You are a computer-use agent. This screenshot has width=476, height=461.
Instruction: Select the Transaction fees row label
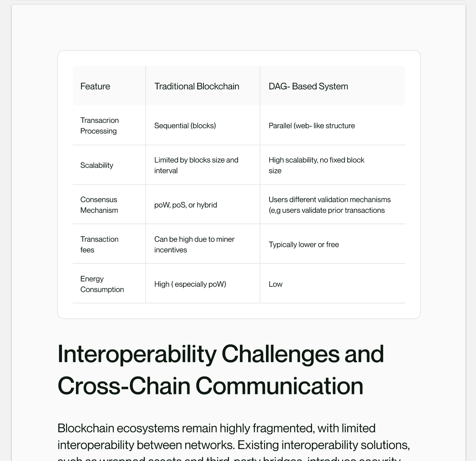pos(99,244)
